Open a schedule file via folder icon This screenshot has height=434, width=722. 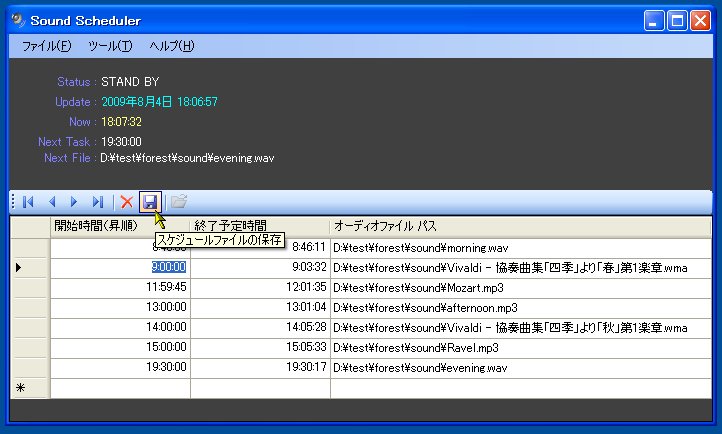pyautogui.click(x=179, y=202)
